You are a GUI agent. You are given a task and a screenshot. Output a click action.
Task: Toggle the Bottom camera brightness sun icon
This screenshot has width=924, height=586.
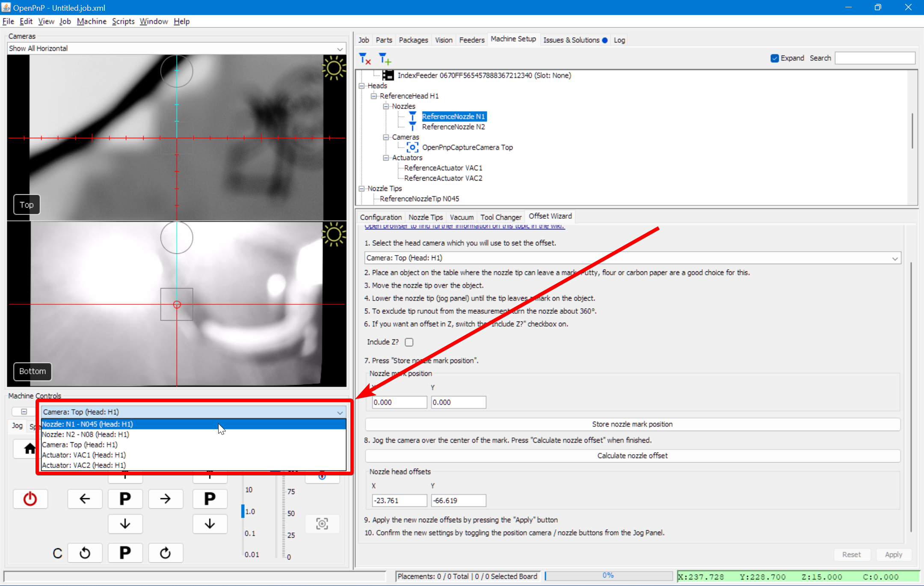click(x=334, y=234)
